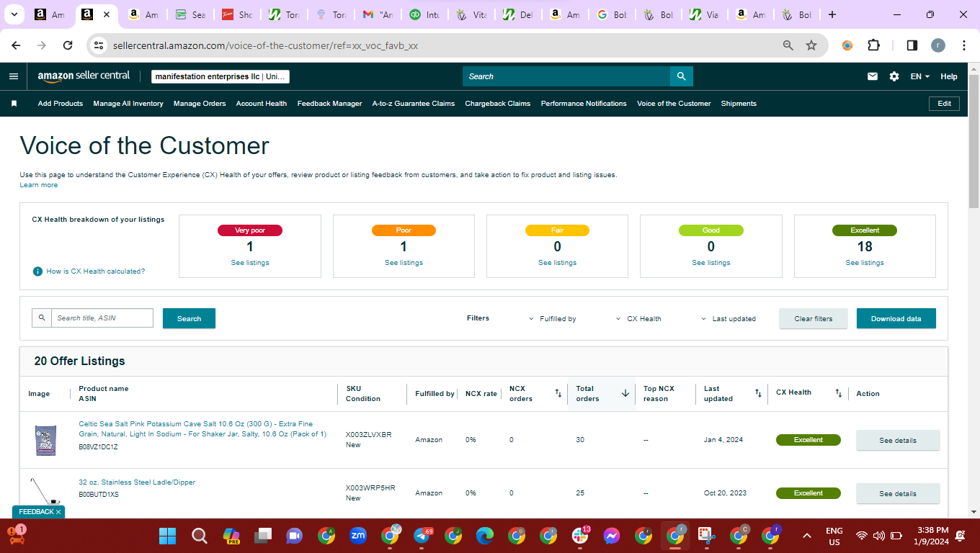Open the tab search chevron in Chrome
Viewport: 980px width, 553px height.
pos(14,14)
